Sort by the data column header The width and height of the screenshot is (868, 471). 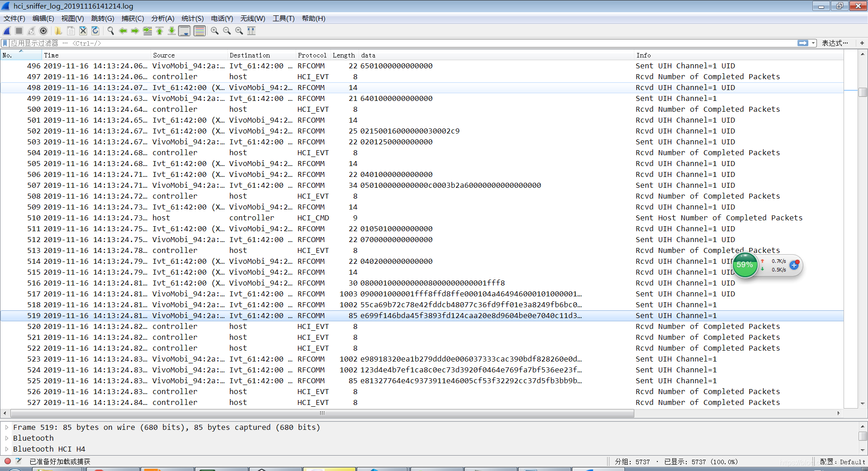click(496, 55)
